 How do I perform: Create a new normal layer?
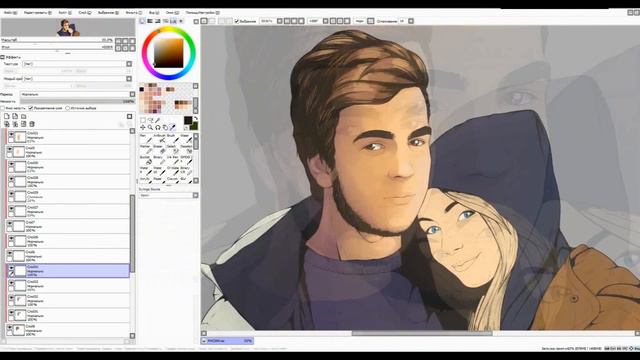tap(7, 116)
